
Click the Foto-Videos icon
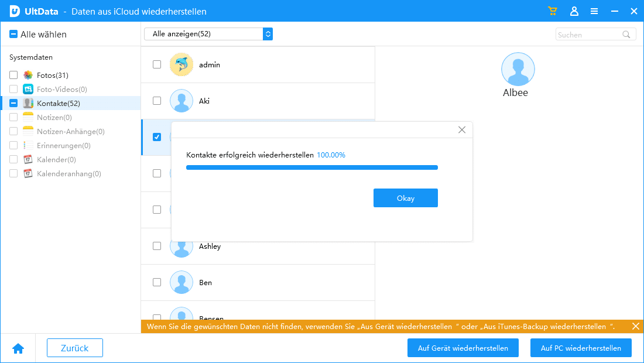click(28, 89)
